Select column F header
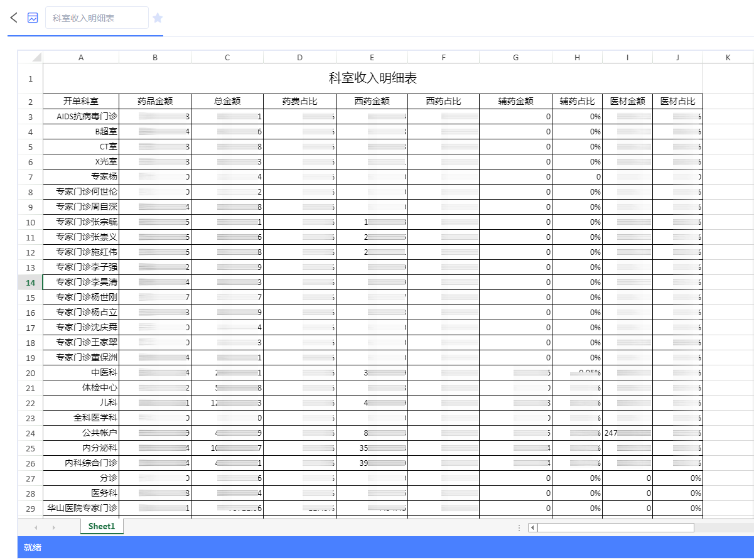Image resolution: width=754 pixels, height=560 pixels. click(x=443, y=57)
